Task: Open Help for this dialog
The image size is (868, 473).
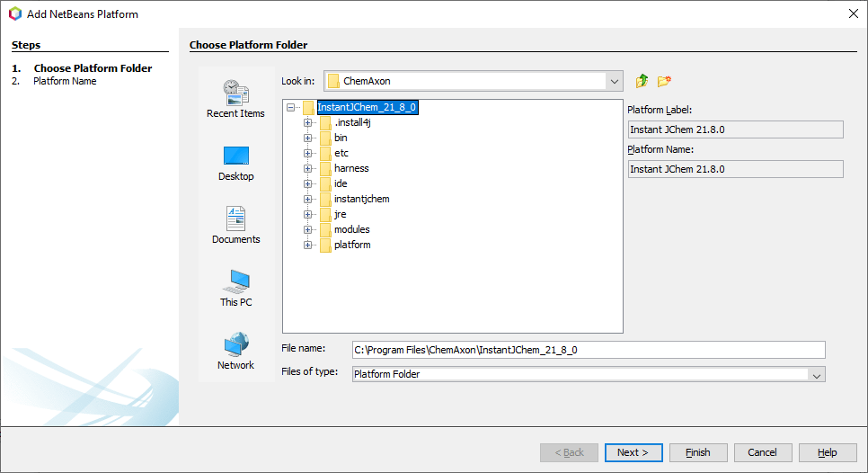Action: coord(828,452)
